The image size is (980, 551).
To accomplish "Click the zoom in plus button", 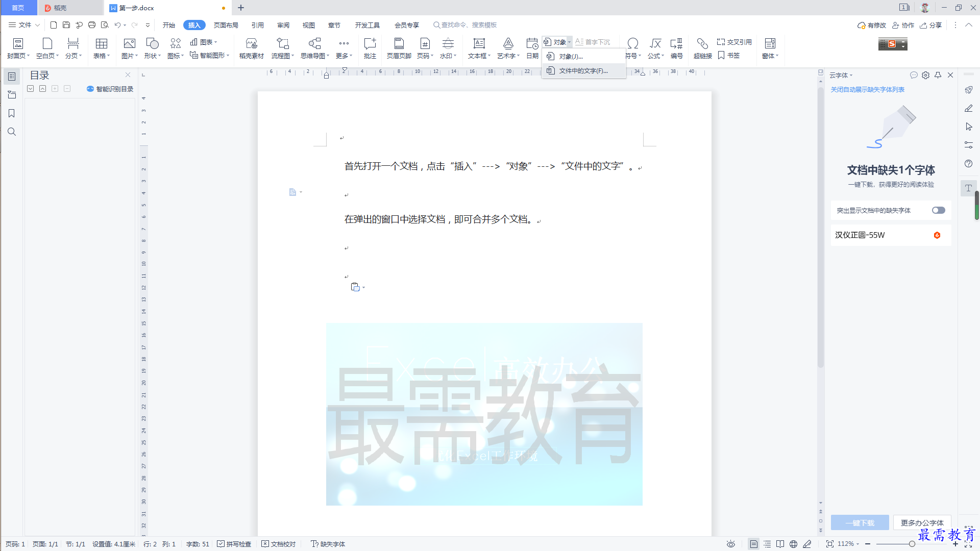I will point(955,544).
